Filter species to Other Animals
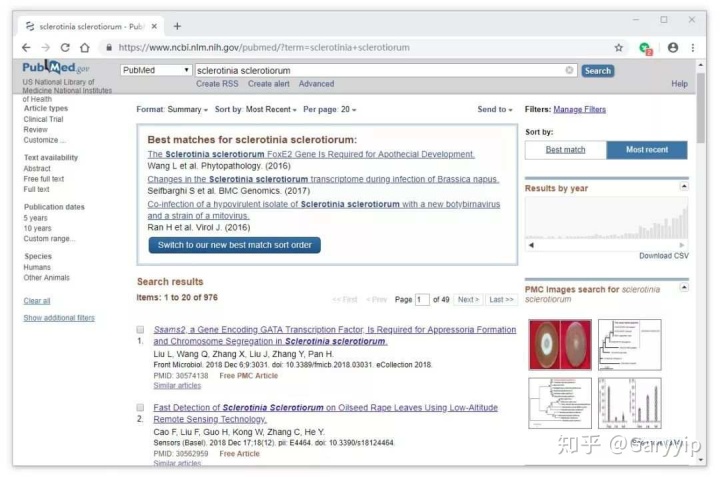This screenshot has height=477, width=720. [x=46, y=278]
